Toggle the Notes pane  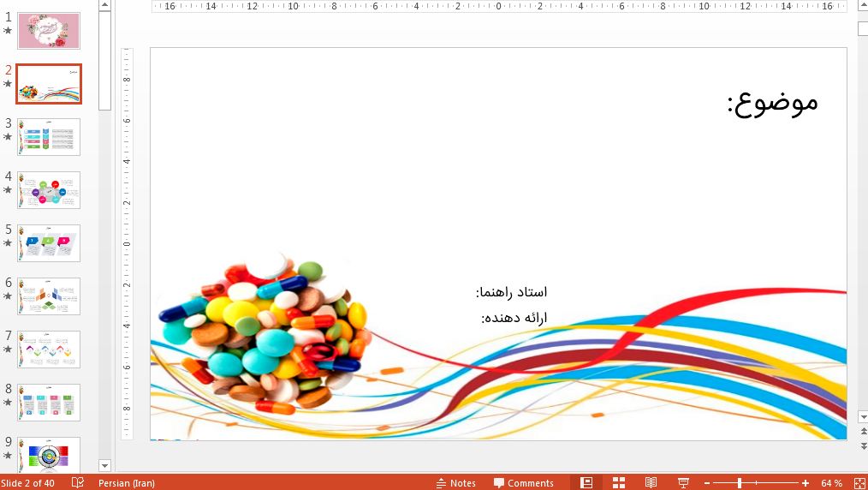[x=455, y=483]
